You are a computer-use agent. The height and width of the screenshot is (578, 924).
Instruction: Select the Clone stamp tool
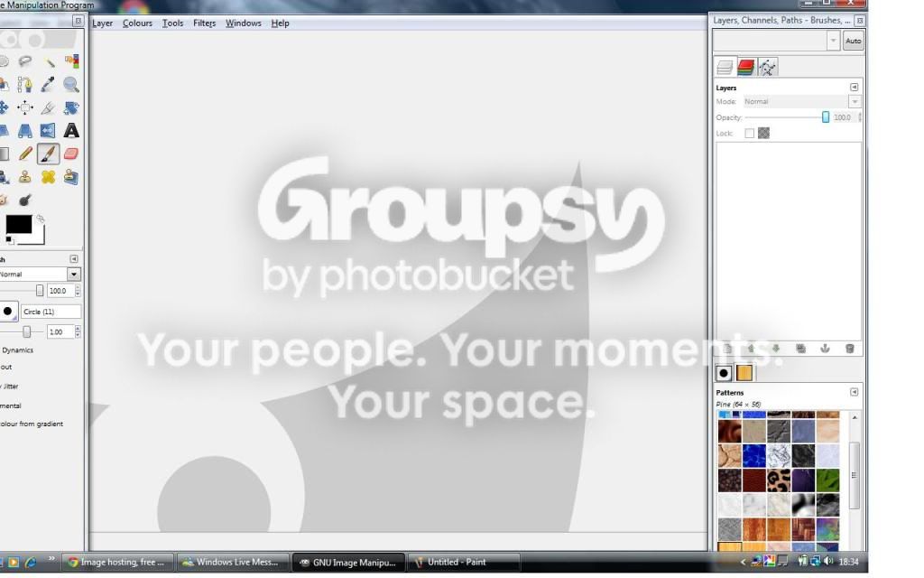pos(24,177)
